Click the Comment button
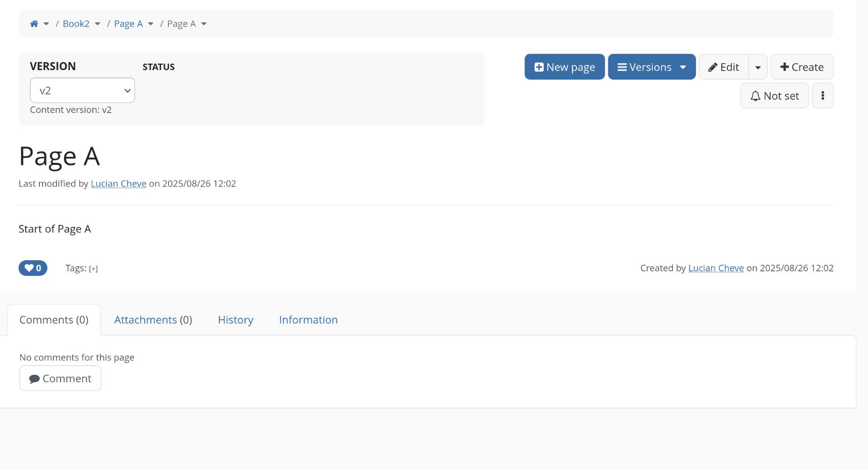Screen dimensions: 868x470 point(60,378)
